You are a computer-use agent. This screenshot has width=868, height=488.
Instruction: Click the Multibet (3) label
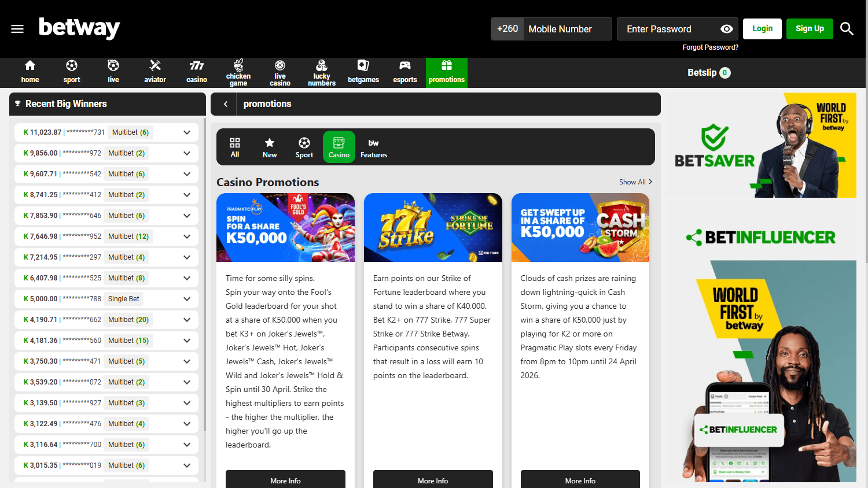coord(127,403)
